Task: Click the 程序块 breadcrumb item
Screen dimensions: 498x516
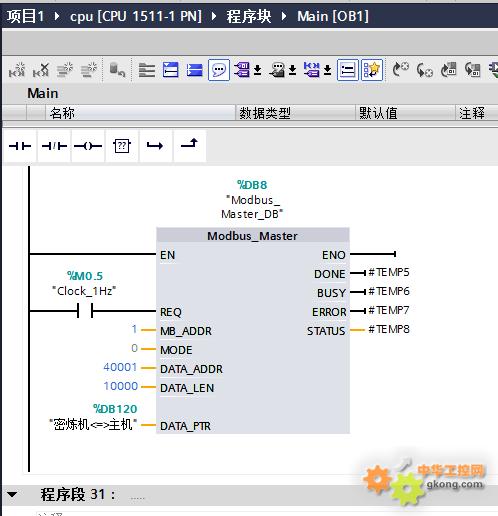Action: coord(249,16)
